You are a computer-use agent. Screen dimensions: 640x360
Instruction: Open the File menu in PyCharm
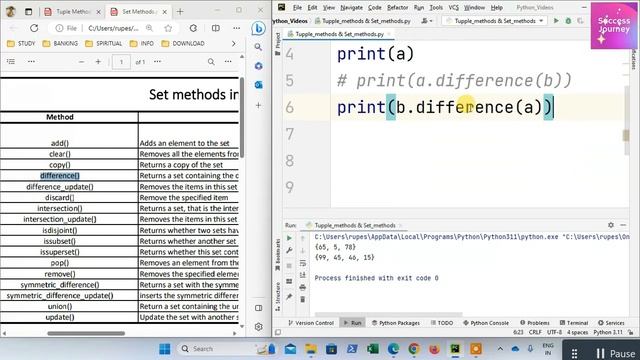(x=297, y=7)
